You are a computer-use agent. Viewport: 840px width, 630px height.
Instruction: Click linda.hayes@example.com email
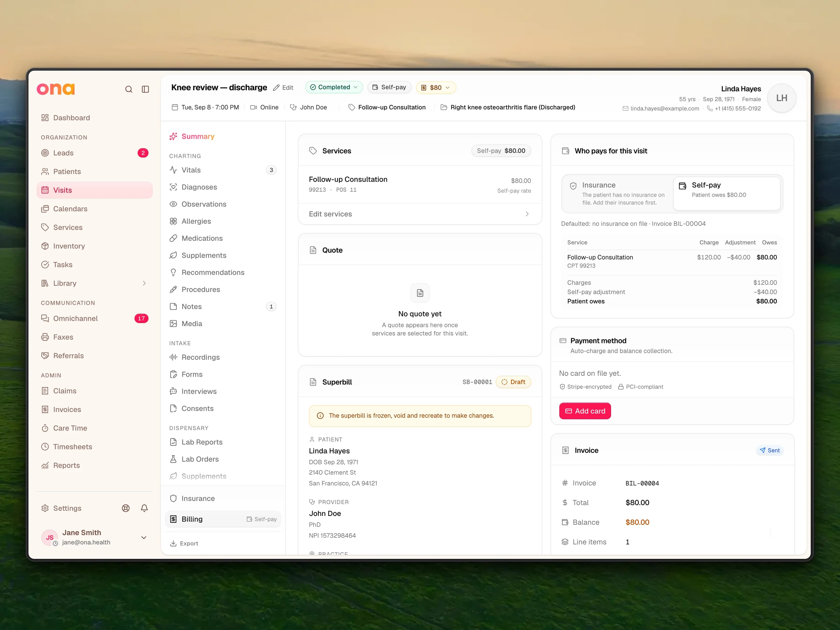point(665,109)
